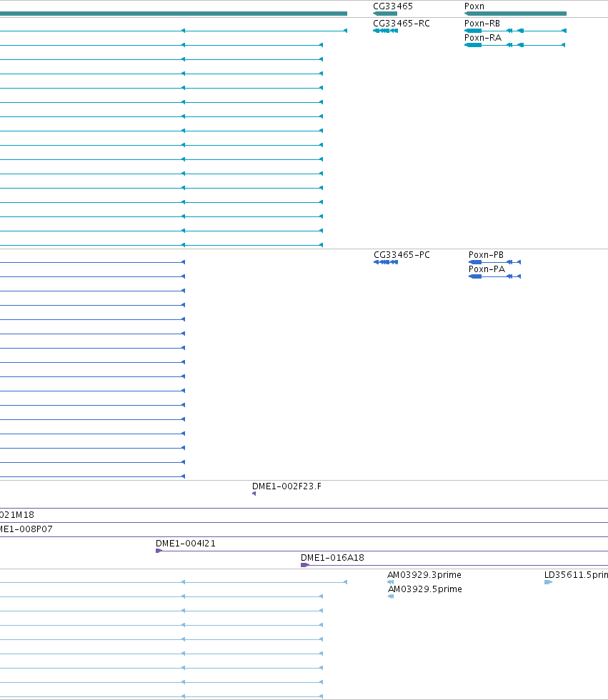Click the CG33465 gene label
The image size is (608, 700).
click(393, 6)
